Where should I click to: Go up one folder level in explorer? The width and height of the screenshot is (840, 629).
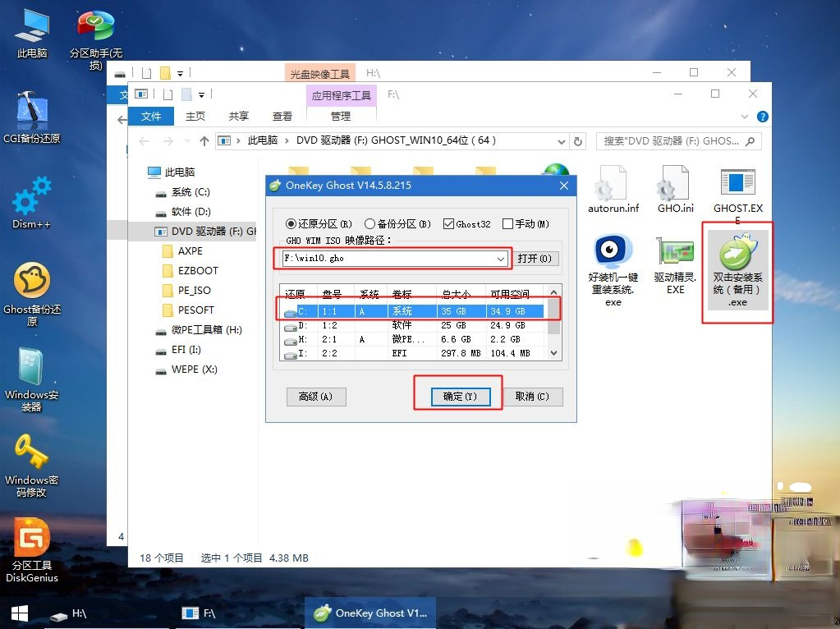[204, 141]
